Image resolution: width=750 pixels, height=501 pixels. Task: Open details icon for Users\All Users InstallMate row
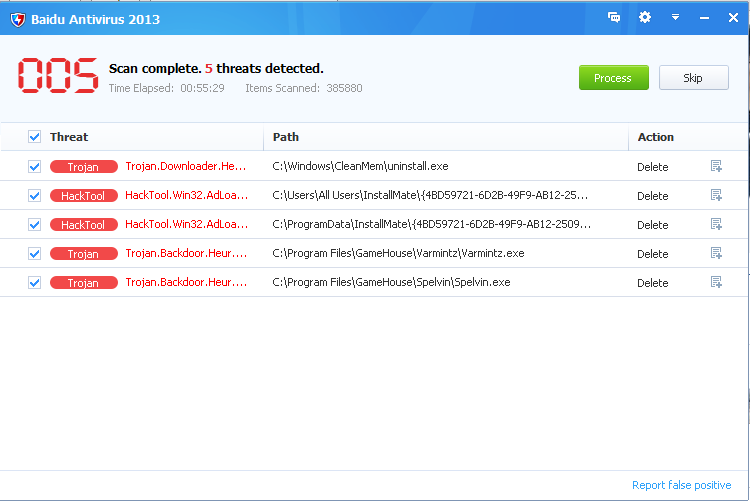(x=716, y=195)
